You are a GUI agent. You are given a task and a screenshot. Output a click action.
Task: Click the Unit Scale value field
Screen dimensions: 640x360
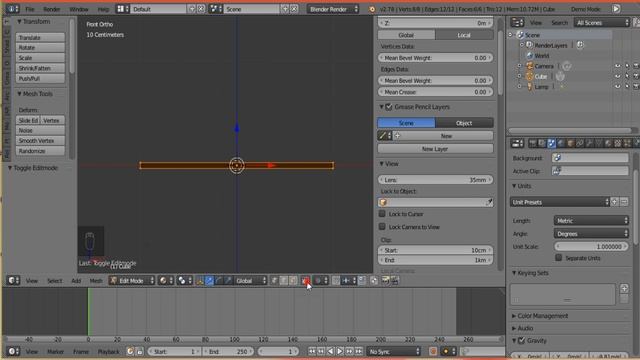pos(591,247)
